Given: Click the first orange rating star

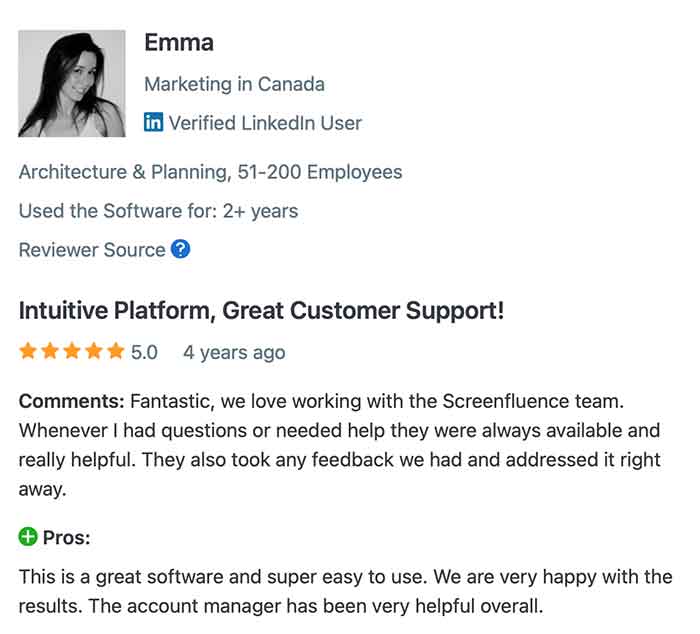Looking at the screenshot, I should click(28, 351).
